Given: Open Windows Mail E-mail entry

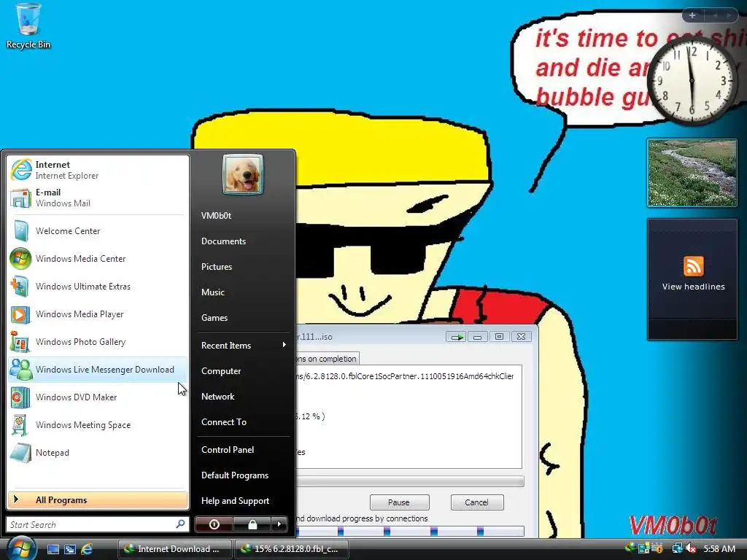Looking at the screenshot, I should (98, 198).
